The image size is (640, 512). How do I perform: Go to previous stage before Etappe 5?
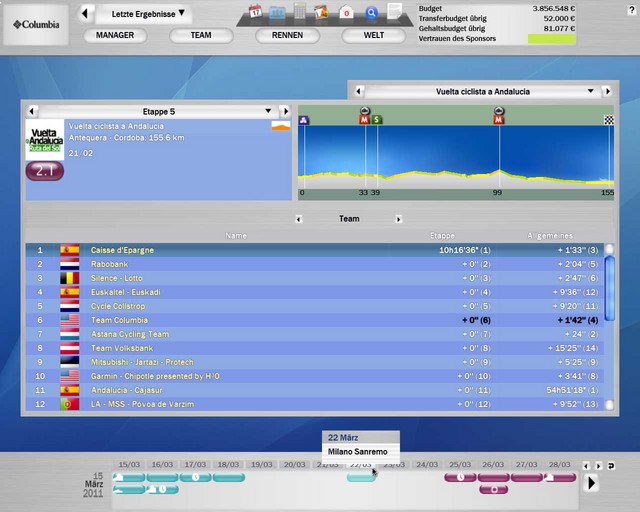coord(31,111)
